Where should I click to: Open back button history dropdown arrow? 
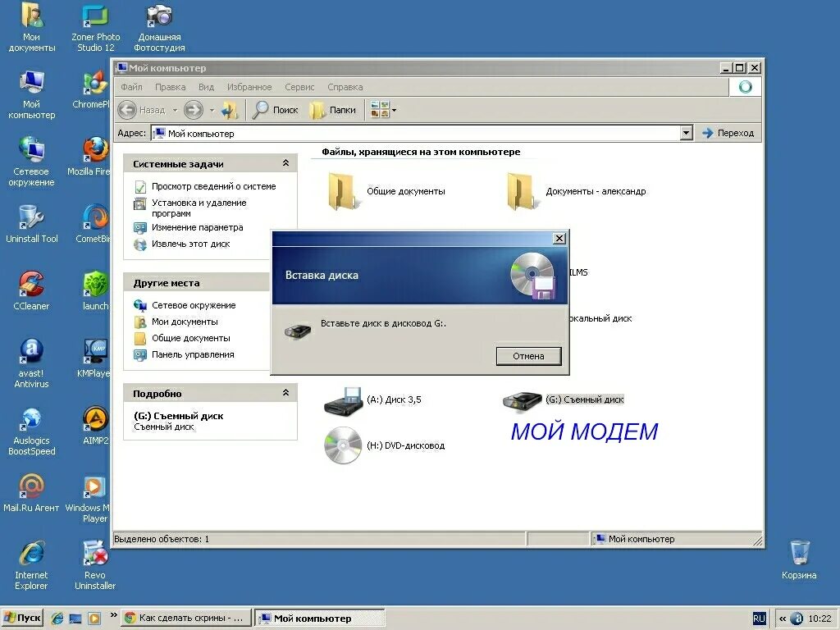(176, 111)
